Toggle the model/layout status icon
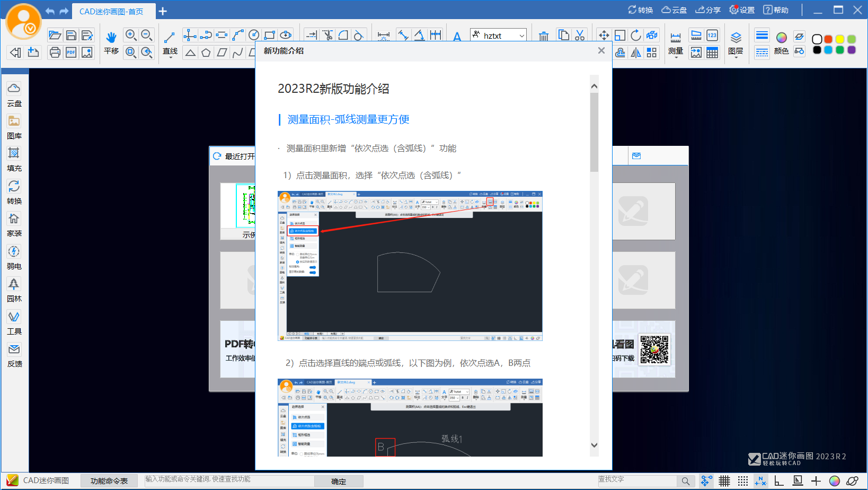The height and width of the screenshot is (490, 868). (798, 481)
